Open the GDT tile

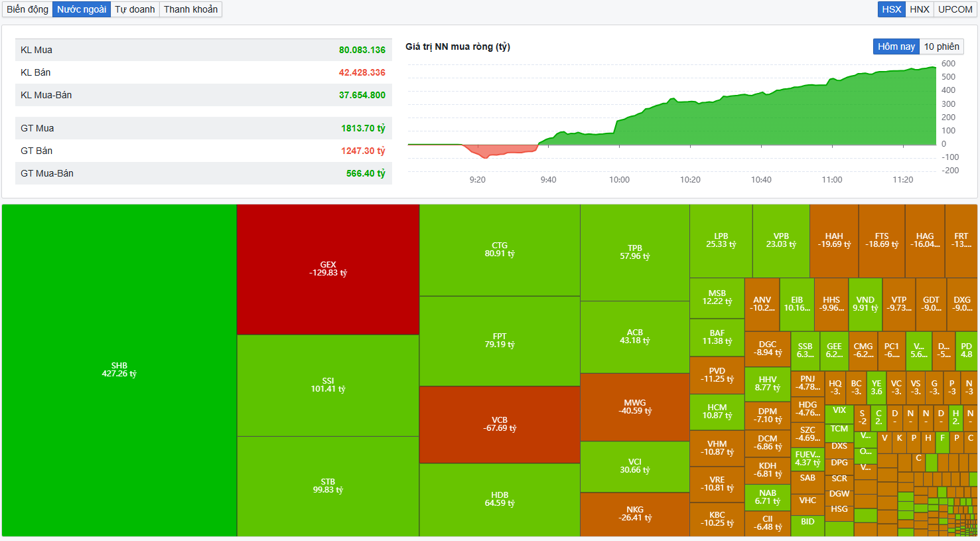tap(931, 305)
